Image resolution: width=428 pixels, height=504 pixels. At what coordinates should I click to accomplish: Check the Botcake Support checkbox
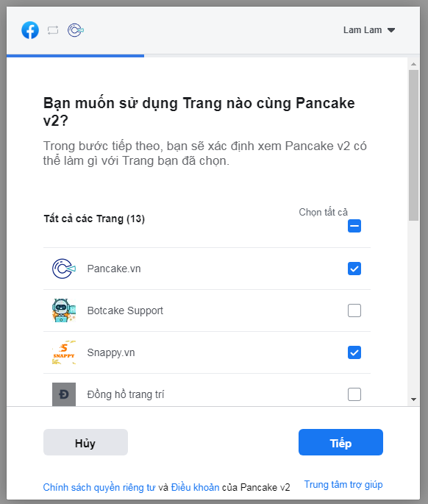tap(354, 310)
